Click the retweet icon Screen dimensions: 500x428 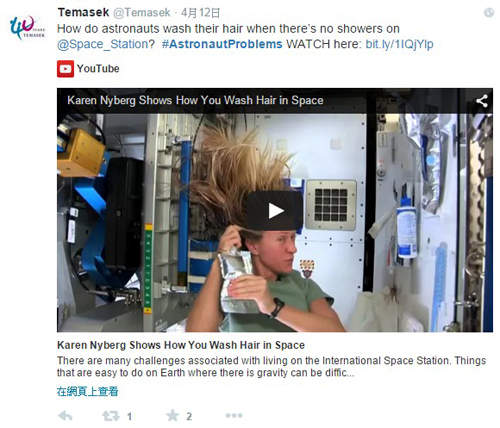111,416
